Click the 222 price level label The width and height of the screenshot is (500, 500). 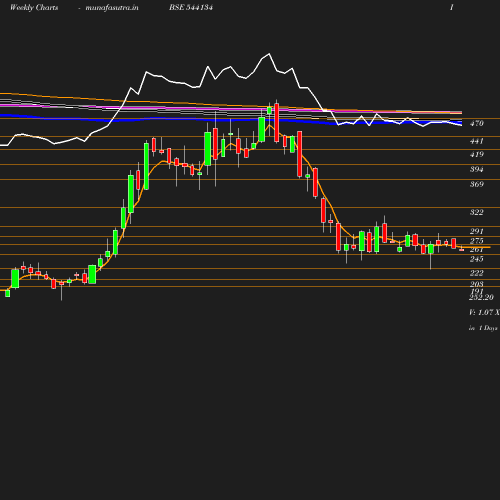click(477, 273)
